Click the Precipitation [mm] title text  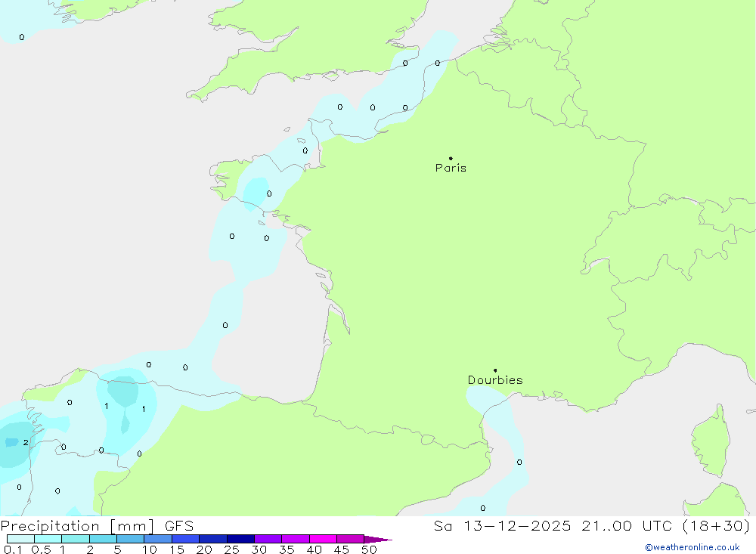78,526
